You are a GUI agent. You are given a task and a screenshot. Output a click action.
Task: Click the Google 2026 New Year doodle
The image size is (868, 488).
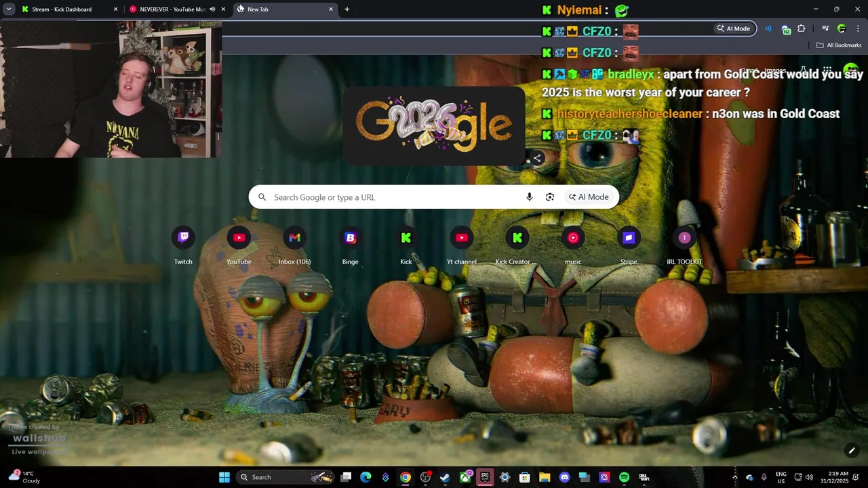434,125
